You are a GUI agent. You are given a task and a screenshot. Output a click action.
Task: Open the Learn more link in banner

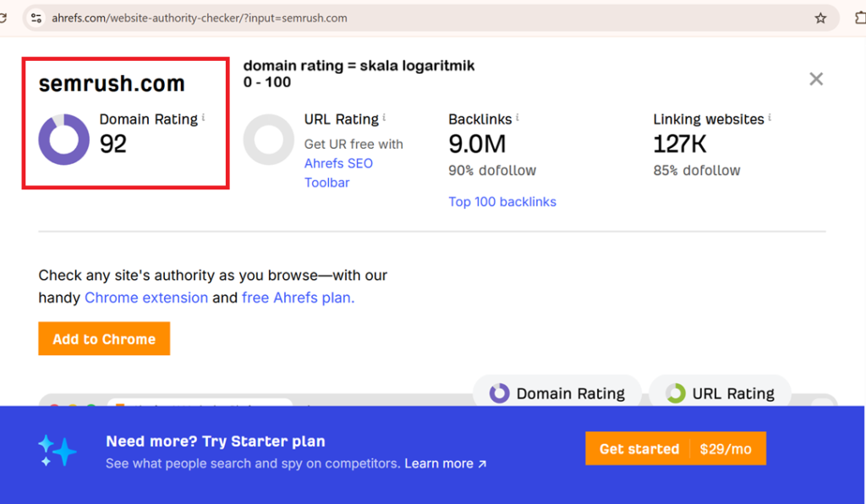(x=445, y=463)
